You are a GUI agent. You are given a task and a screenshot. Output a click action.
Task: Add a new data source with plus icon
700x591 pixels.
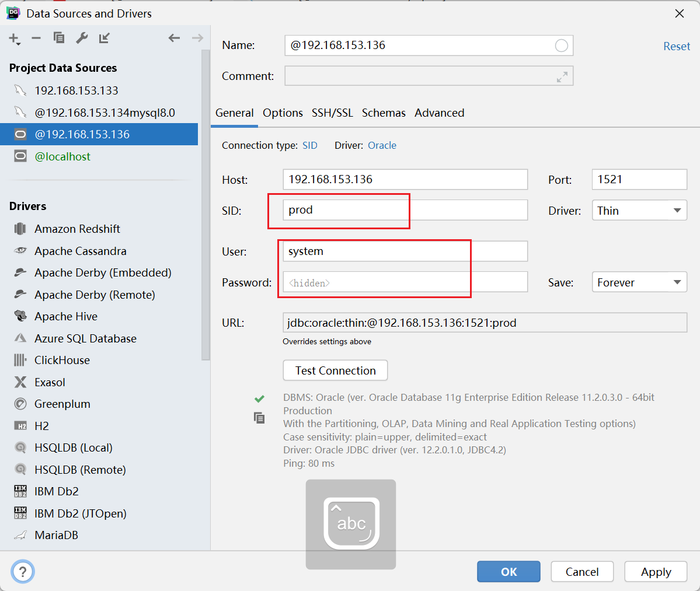[14, 39]
